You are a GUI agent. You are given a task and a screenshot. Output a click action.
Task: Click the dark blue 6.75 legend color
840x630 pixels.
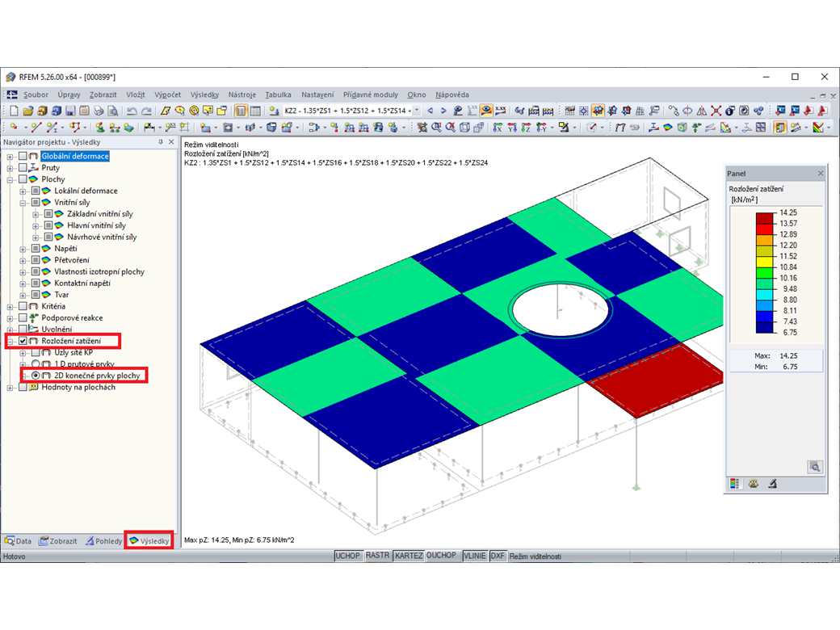[764, 327]
